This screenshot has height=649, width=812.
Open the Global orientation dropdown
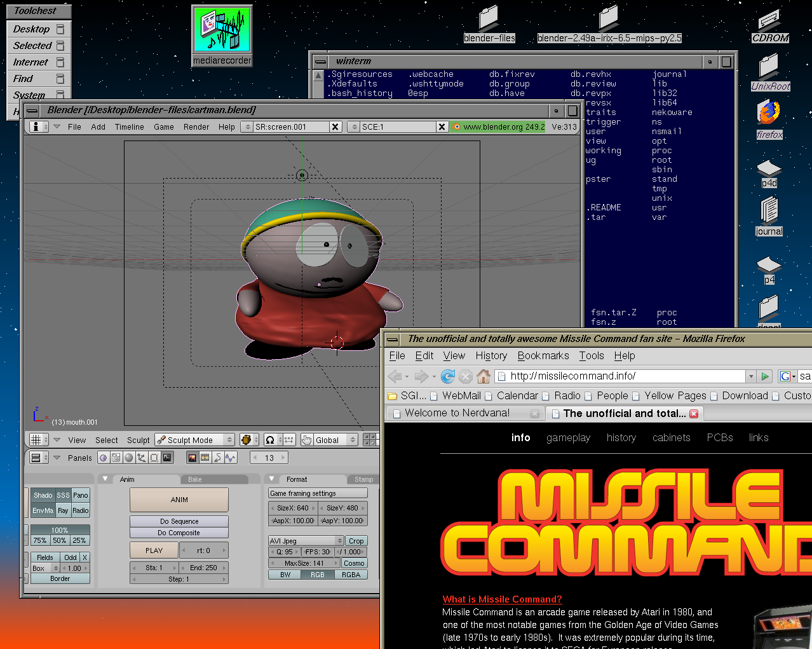tap(329, 440)
